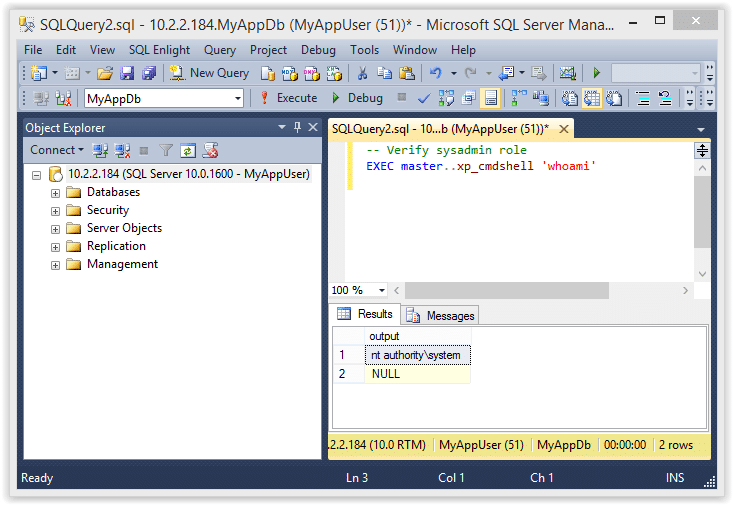The width and height of the screenshot is (733, 505).
Task: Click Include Client Statistics icon
Action: point(540,98)
